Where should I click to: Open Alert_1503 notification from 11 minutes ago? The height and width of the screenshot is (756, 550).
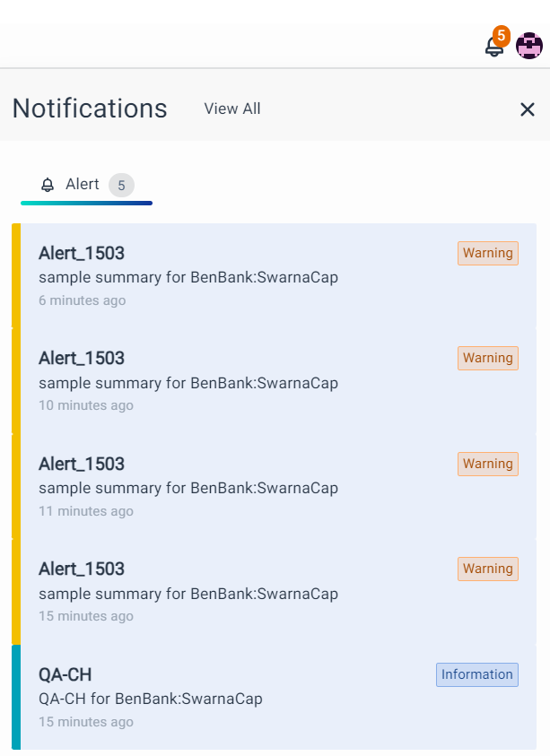[82, 464]
